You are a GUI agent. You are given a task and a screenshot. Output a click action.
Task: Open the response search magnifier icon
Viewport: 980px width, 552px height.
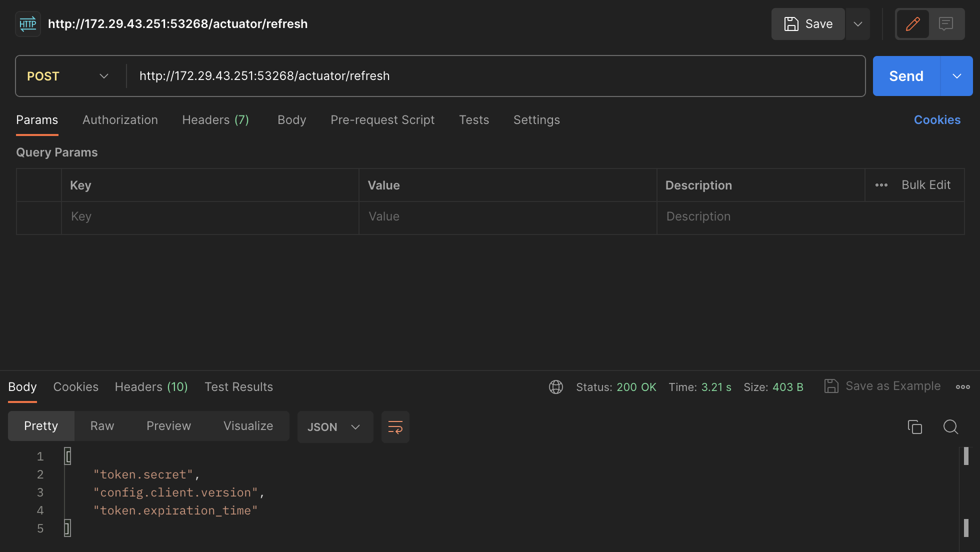(x=950, y=427)
